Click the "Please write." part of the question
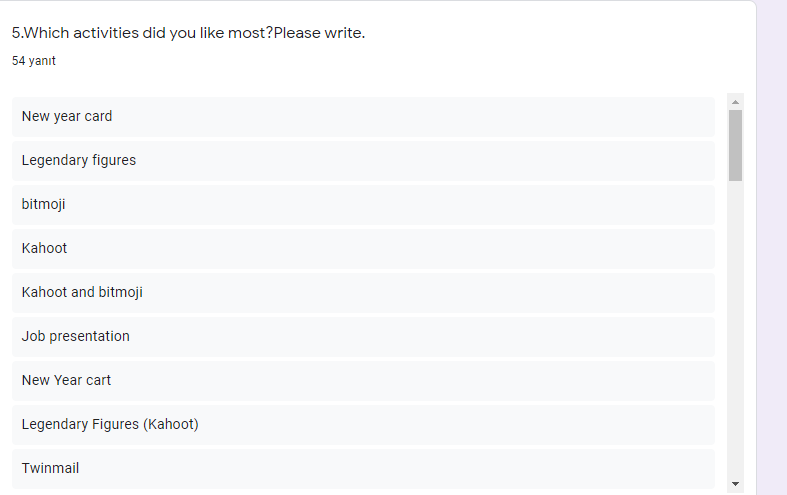Screen dimensions: 787x495 coord(319,33)
